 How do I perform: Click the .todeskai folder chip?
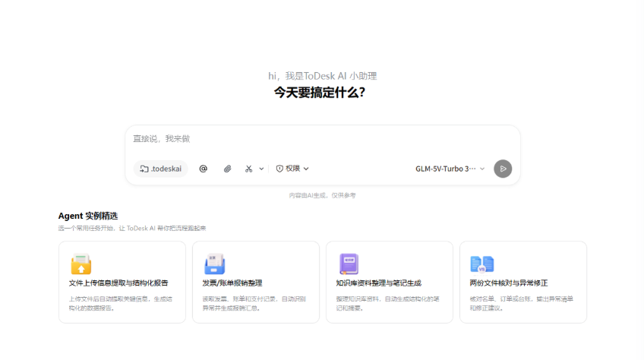tap(160, 169)
